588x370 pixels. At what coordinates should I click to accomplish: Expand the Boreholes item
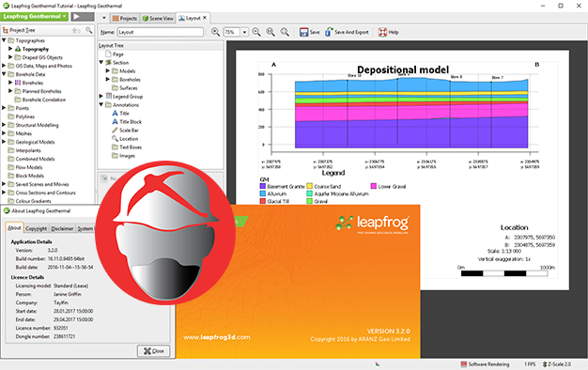point(10,83)
